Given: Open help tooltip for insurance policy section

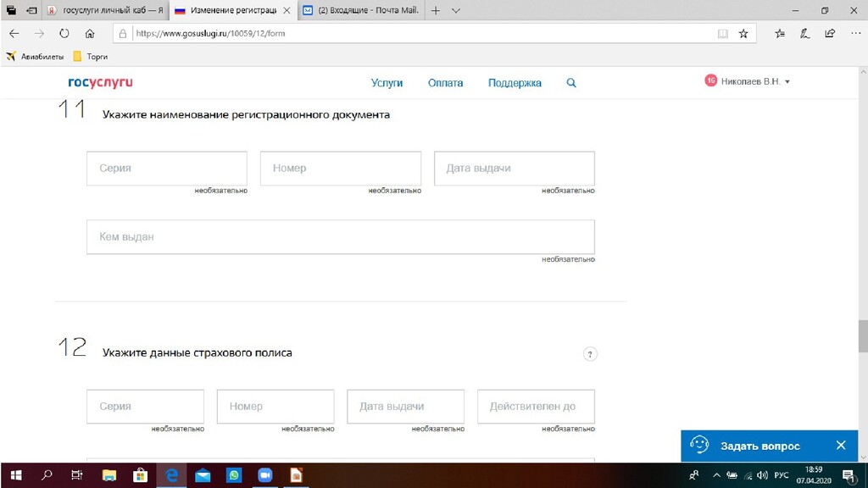Looking at the screenshot, I should click(x=590, y=354).
